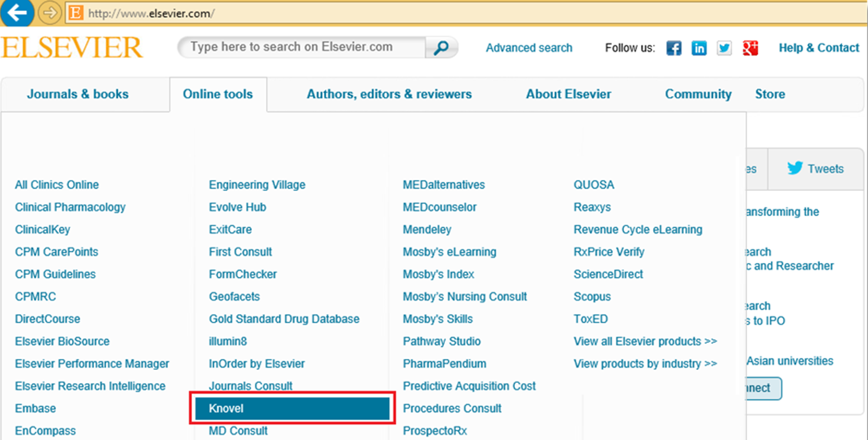Open Elsevier Research Intelligence link
The image size is (868, 440).
click(x=90, y=386)
